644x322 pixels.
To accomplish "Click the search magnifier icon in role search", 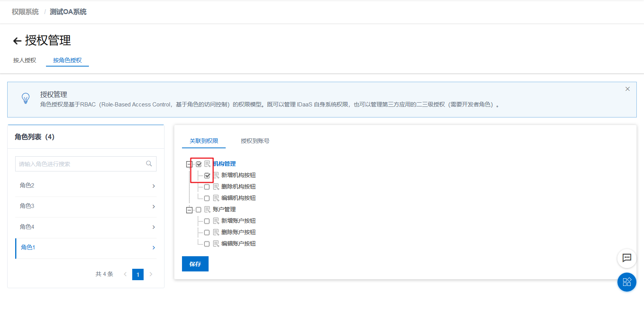I will (x=149, y=163).
